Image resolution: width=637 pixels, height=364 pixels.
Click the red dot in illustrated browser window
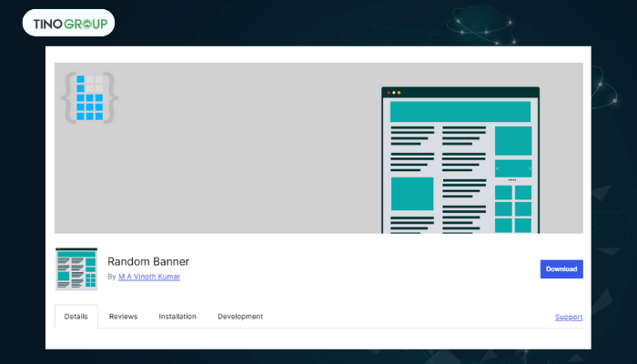click(x=389, y=93)
